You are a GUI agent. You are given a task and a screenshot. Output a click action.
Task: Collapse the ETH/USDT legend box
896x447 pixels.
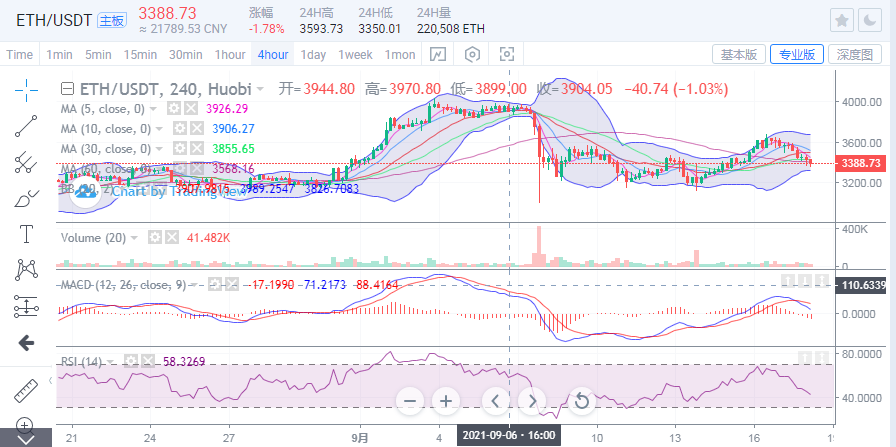click(67, 88)
